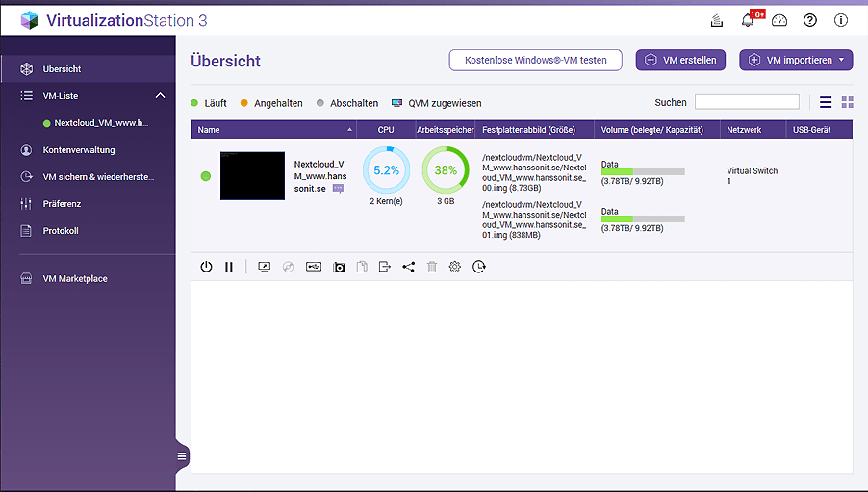Click the VM erstellen button

tap(680, 60)
